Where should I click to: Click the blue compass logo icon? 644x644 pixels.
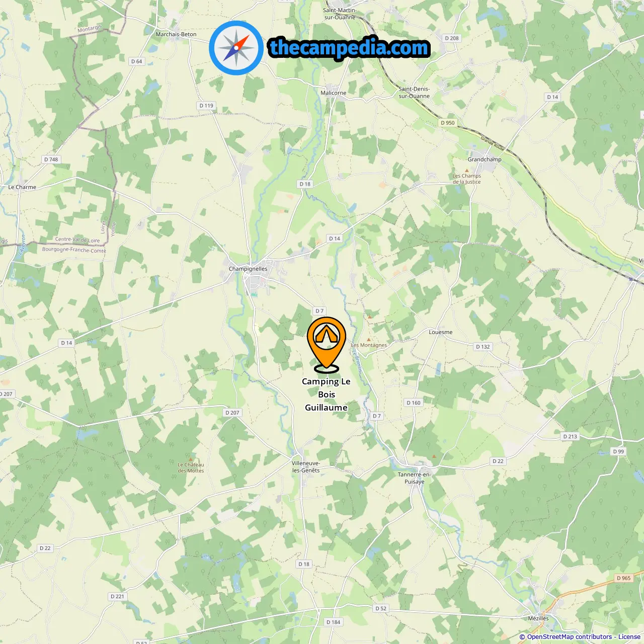(236, 48)
